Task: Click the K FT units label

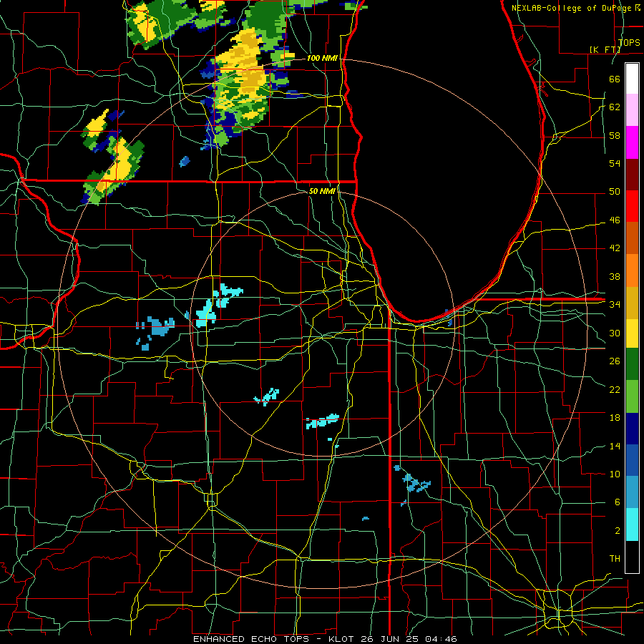Action: pos(605,49)
